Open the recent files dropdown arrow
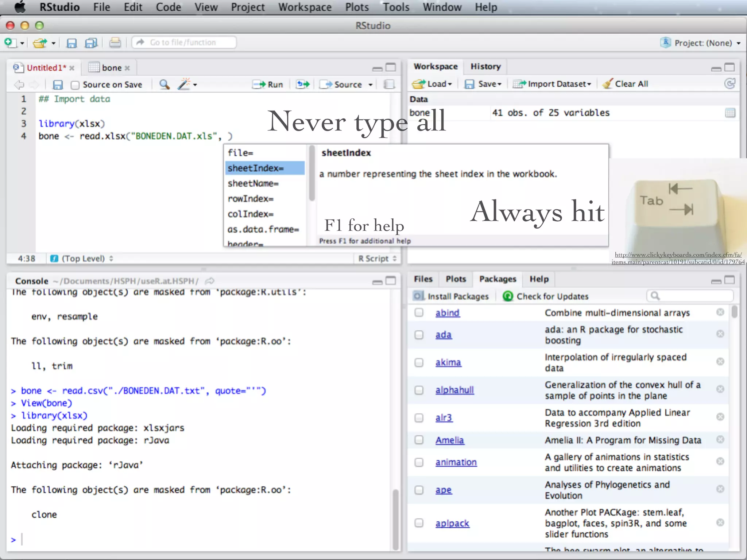This screenshot has height=560, width=747. point(54,43)
